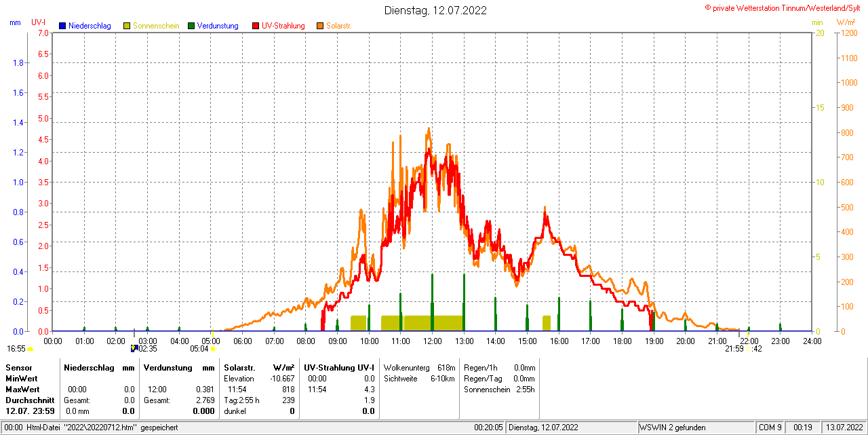This screenshot has width=868, height=435.
Task: Click the dunkel label in Solarstr. column
Action: click(235, 411)
